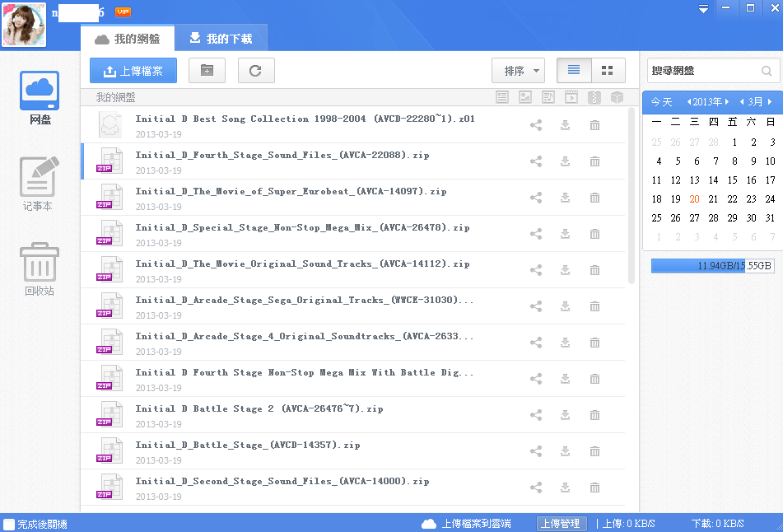Switch to grid view mode

pos(608,71)
